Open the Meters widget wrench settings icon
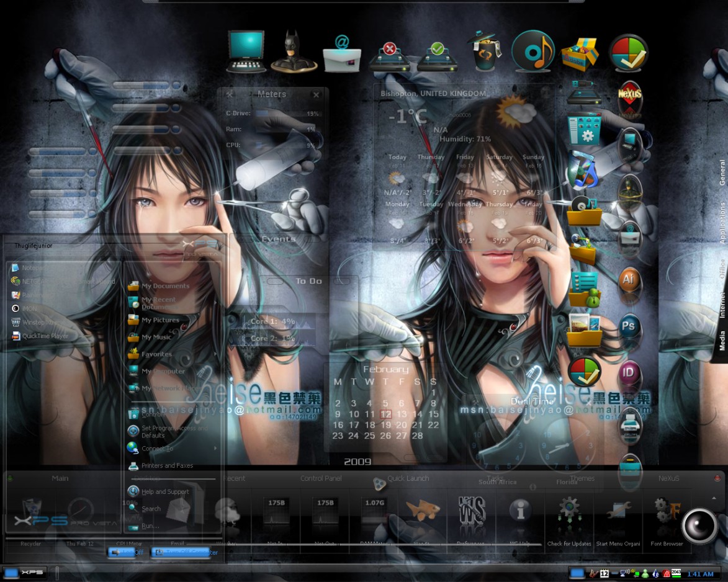Image resolution: width=728 pixels, height=582 pixels. (x=230, y=94)
